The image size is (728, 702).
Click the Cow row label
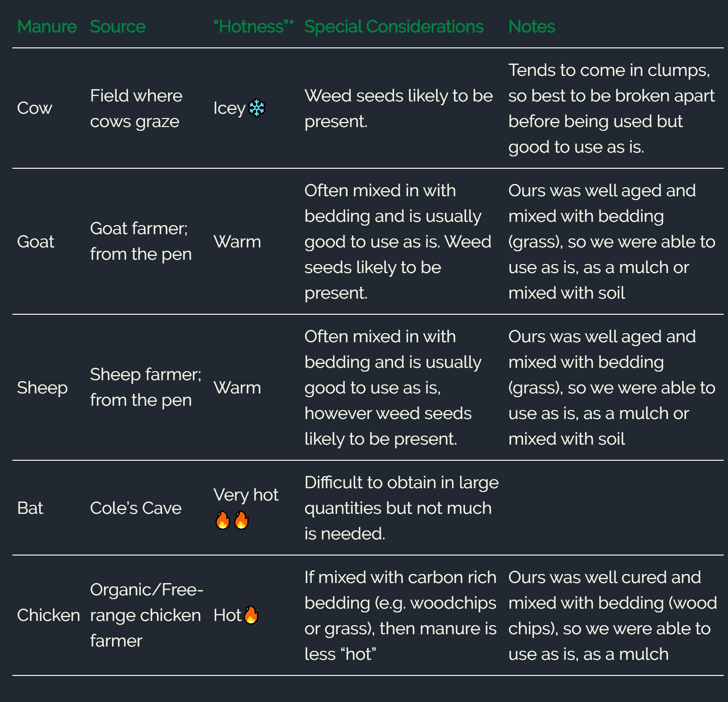[35, 108]
